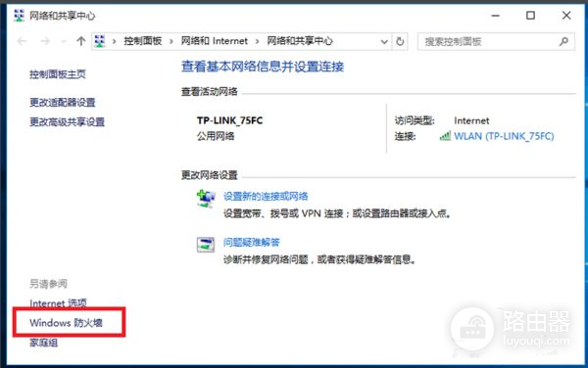Select the 控制面板 breadcrumb
The width and height of the screenshot is (588, 368).
click(x=142, y=41)
